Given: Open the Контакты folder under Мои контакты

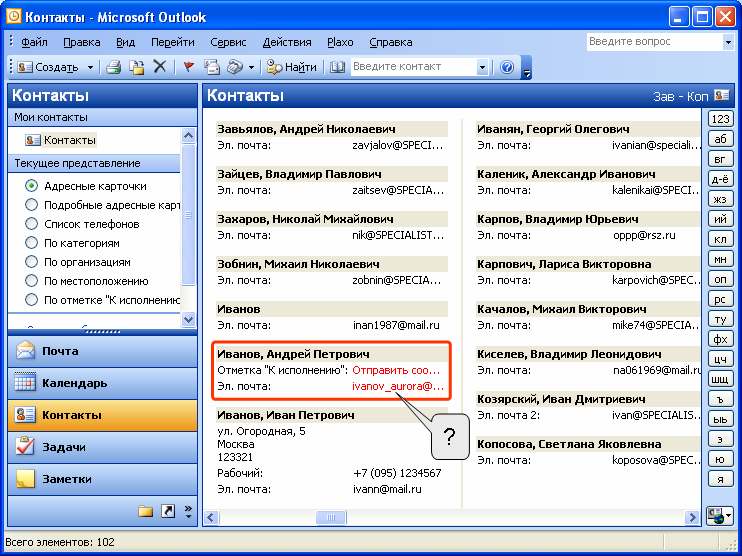Looking at the screenshot, I should point(61,140).
